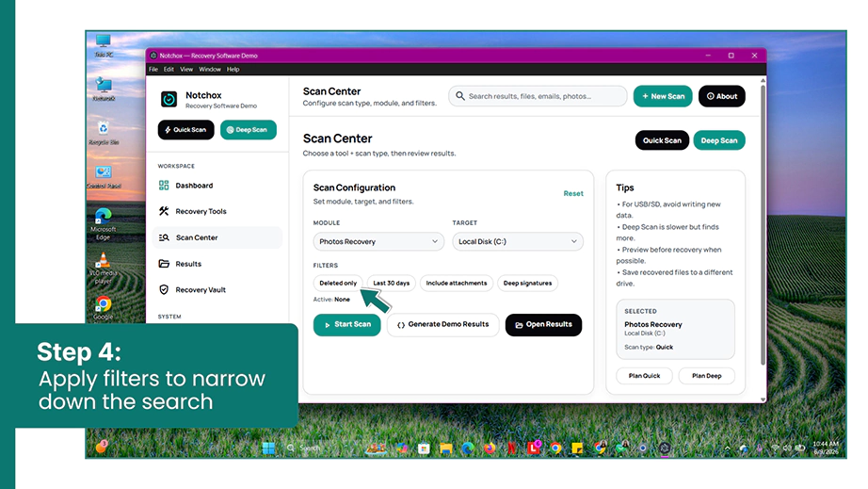Viewport: 868px width, 489px height.
Task: Click the taskbar clock showing 10:44 AM
Action: tap(826, 448)
